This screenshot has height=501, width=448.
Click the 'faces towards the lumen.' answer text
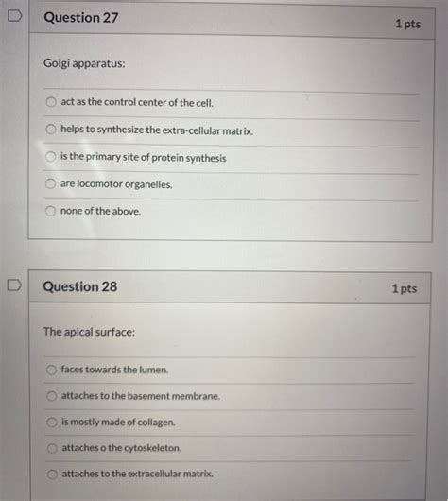pos(114,370)
